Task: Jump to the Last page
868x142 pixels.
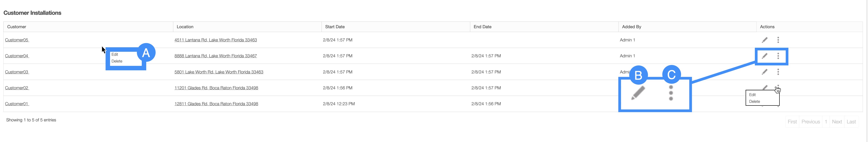Action: coord(851,122)
